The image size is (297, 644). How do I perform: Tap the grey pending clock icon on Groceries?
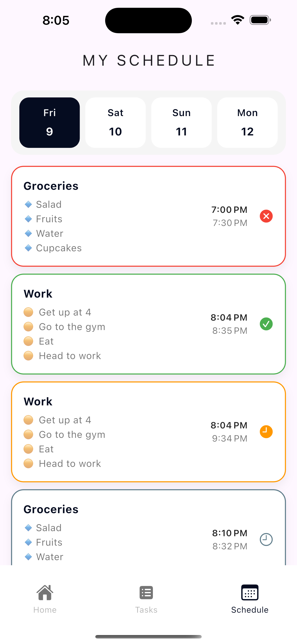tap(266, 539)
